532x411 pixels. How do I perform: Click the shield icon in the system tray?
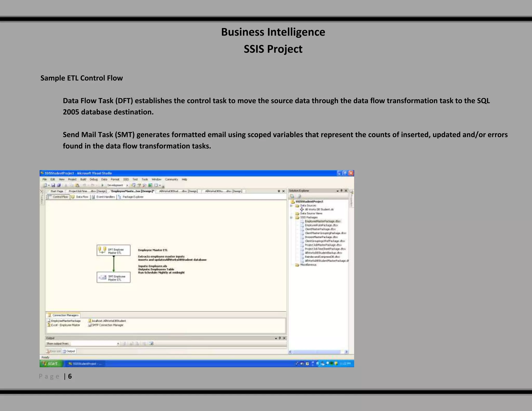(x=336, y=363)
